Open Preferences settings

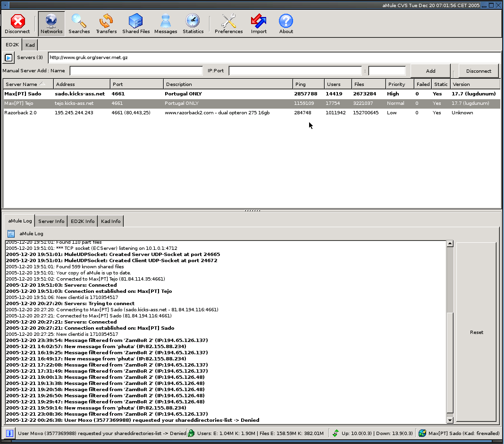228,24
